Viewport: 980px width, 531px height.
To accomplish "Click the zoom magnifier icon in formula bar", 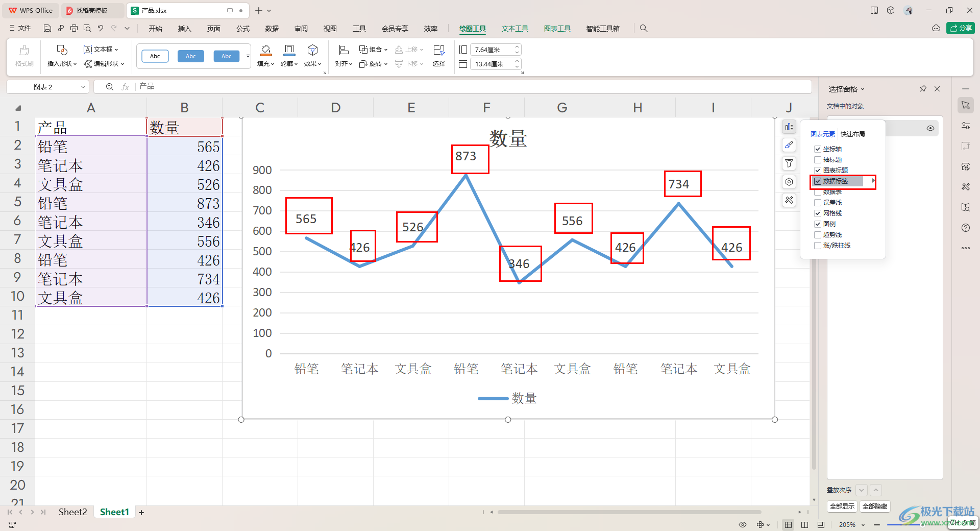I will (x=109, y=87).
